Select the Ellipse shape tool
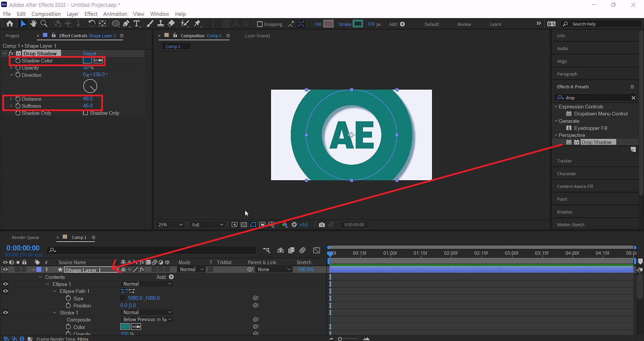Viewport: 644px width, 341px height. pos(115,23)
